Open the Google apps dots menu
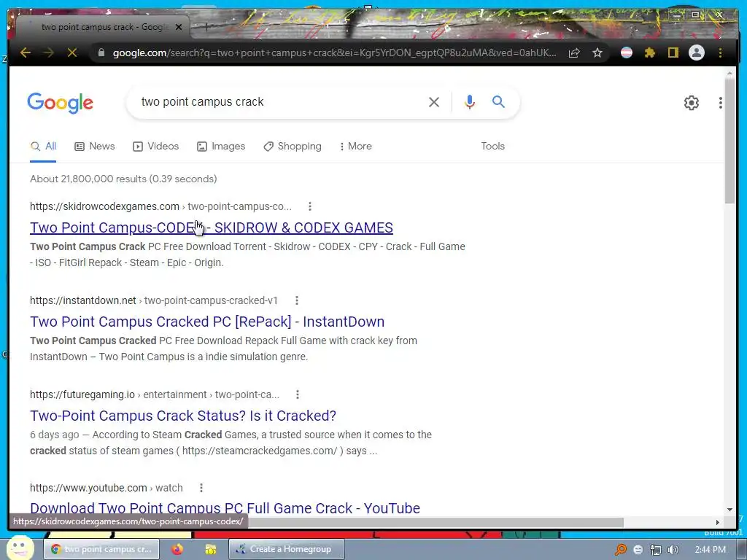This screenshot has height=560, width=747. click(720, 103)
